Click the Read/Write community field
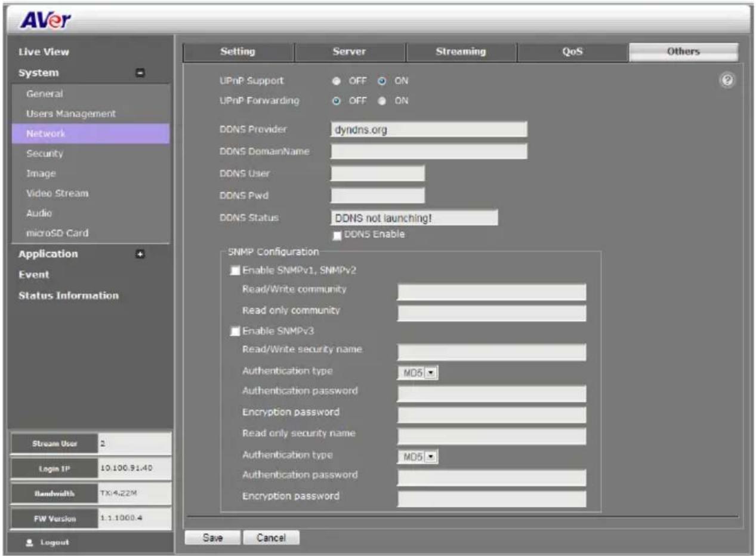Image resolution: width=756 pixels, height=556 pixels. (492, 292)
